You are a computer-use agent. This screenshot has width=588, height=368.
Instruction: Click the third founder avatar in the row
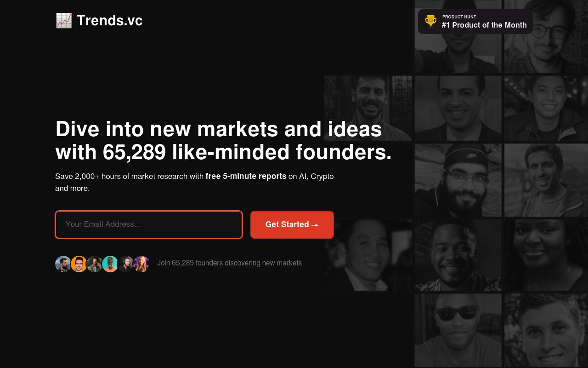click(x=95, y=264)
